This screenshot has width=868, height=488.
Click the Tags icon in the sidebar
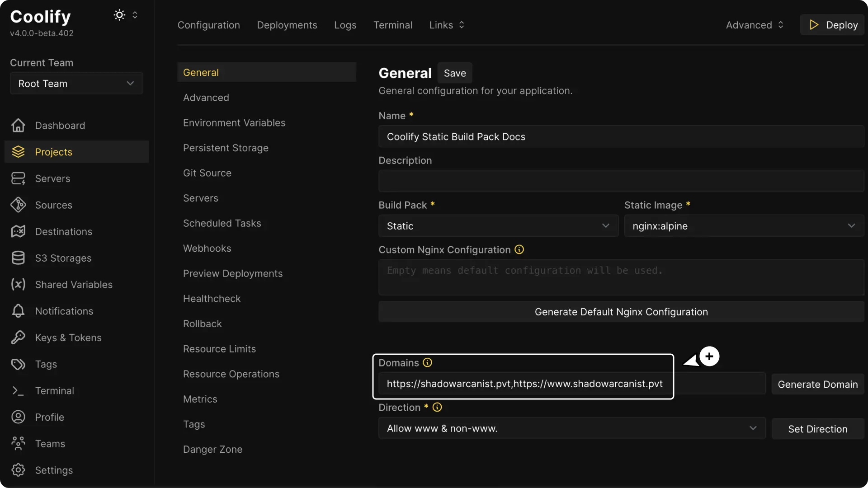click(18, 364)
